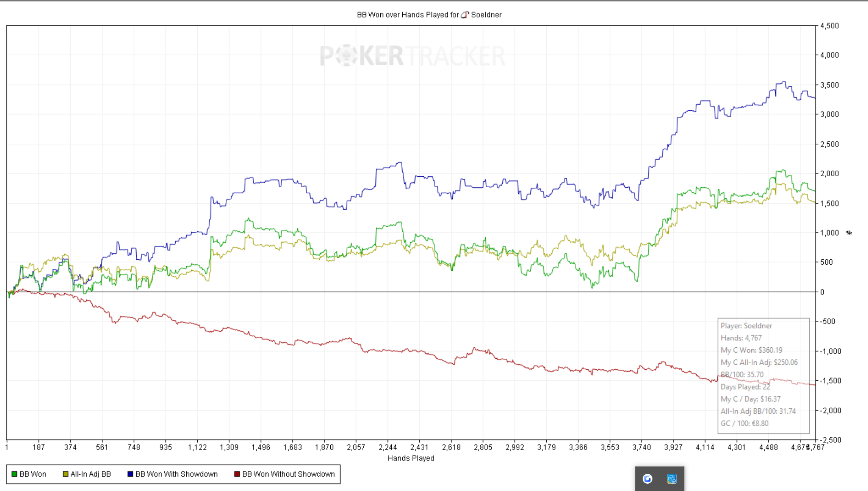This screenshot has width=868, height=491.
Task: Click the '935' x-axis tick label
Action: [x=166, y=447]
